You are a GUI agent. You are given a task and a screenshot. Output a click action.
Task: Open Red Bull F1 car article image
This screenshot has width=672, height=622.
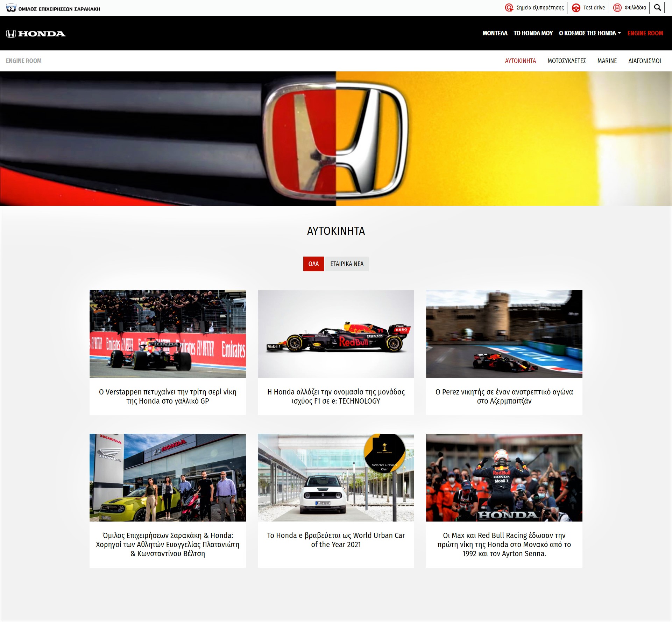(336, 334)
